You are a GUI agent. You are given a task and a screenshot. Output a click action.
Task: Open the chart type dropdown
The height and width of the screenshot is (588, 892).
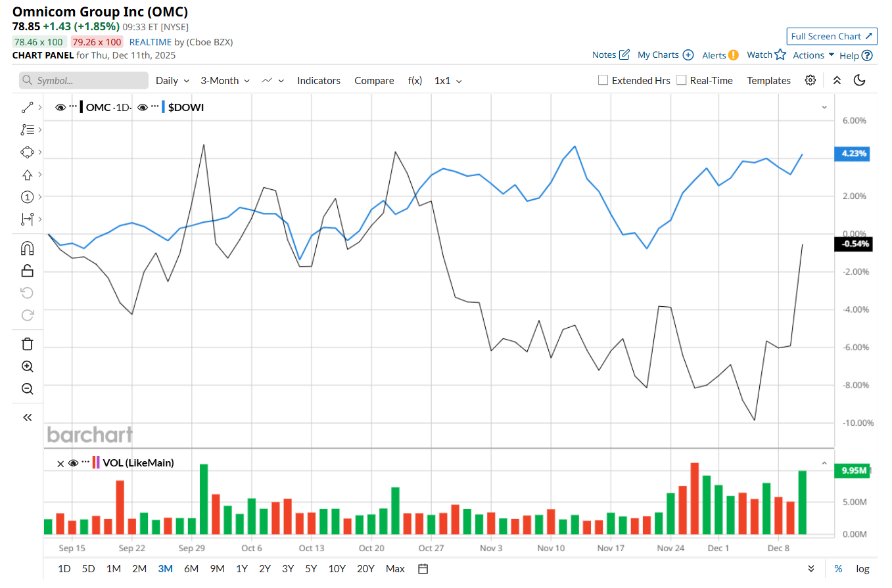(272, 80)
